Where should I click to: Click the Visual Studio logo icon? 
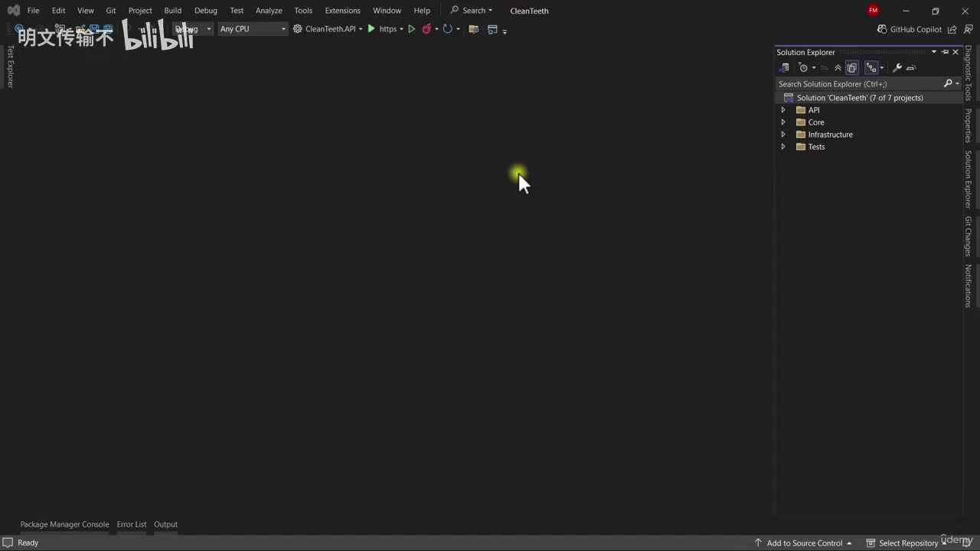click(x=14, y=11)
